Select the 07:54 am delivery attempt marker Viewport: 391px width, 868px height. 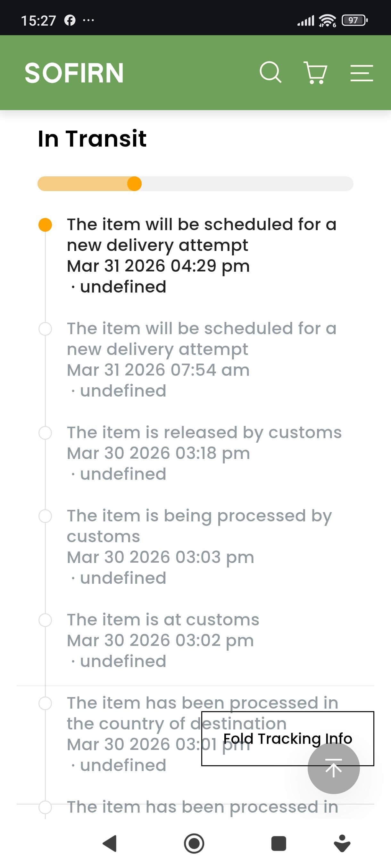point(45,329)
